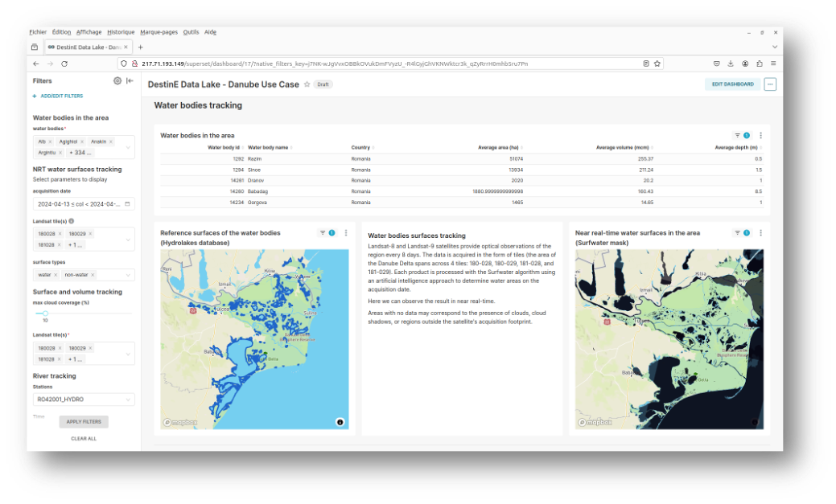Open the Marque-pages menu

point(159,32)
